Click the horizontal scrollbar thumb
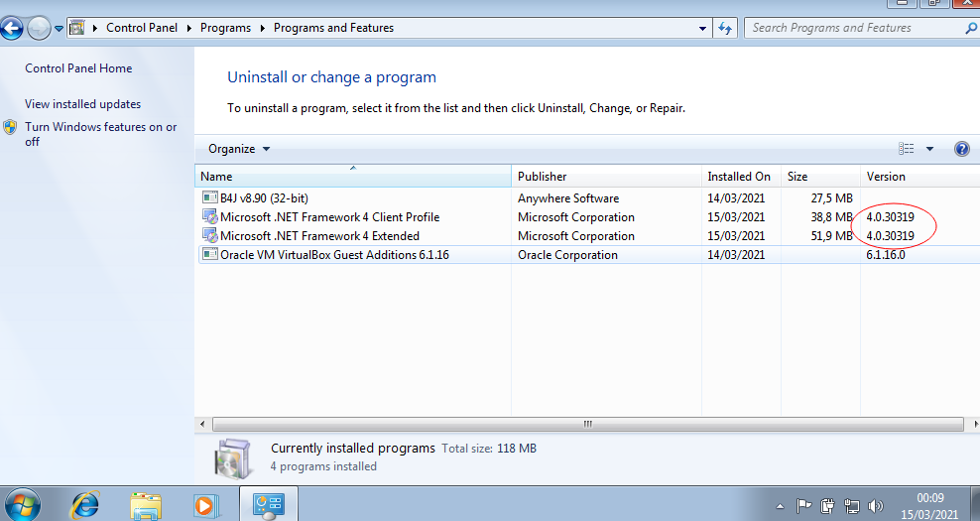 (587, 424)
